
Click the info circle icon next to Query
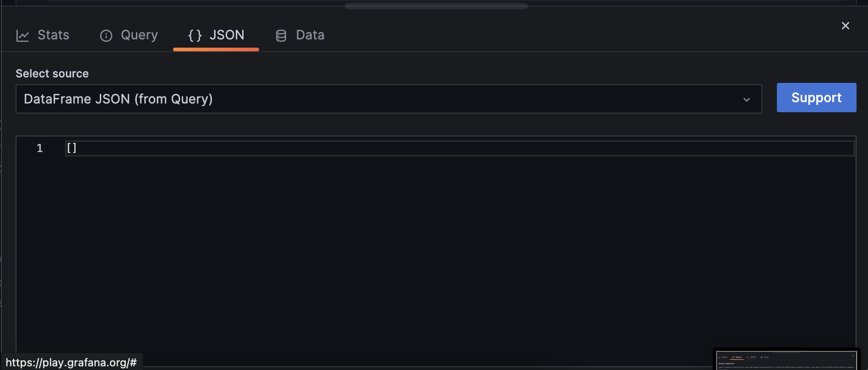tap(106, 35)
